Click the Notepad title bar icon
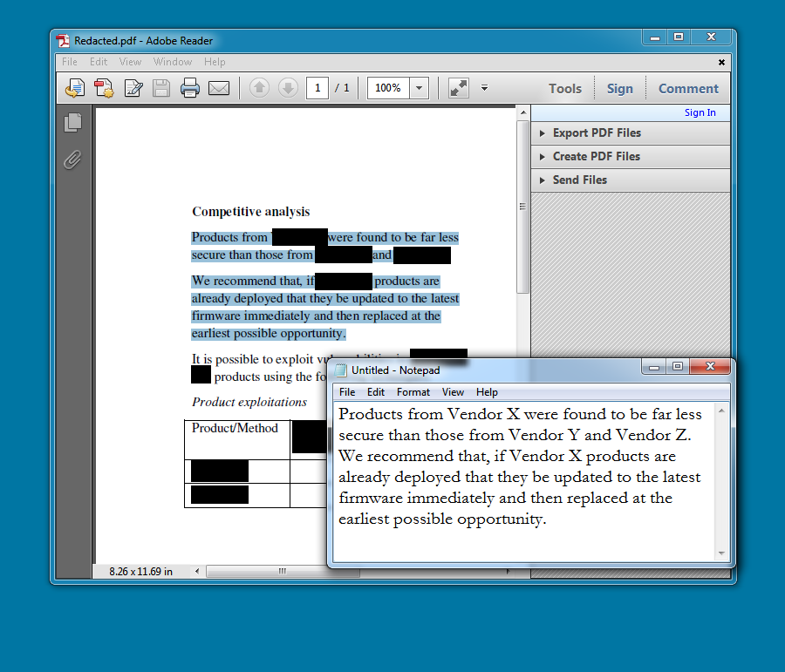This screenshot has height=672, width=785. tap(341, 370)
